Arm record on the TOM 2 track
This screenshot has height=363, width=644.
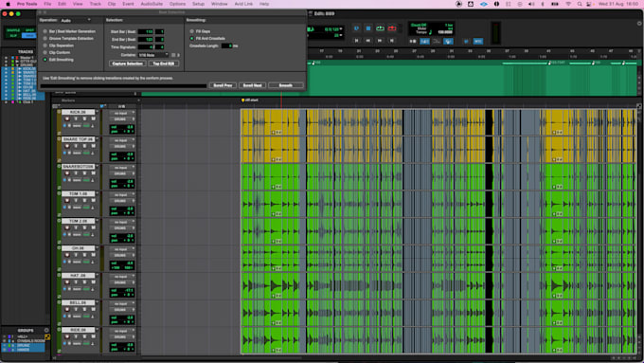click(x=67, y=227)
